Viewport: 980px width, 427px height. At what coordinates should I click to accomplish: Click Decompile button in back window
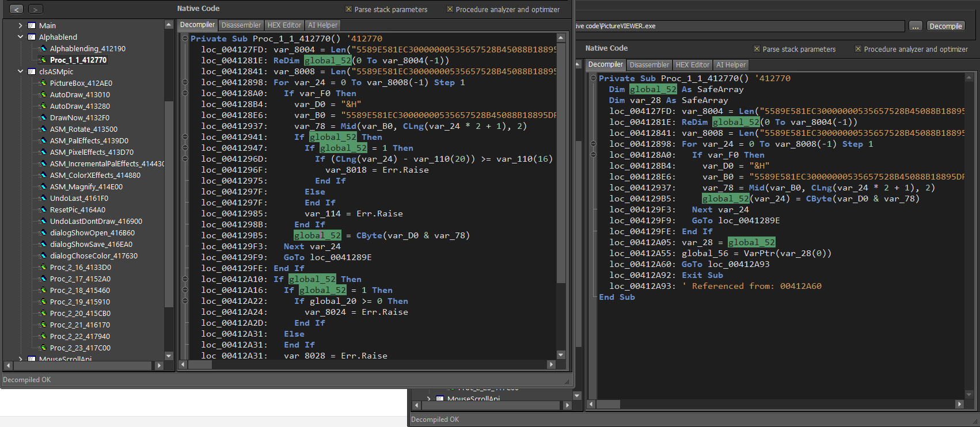(x=945, y=26)
